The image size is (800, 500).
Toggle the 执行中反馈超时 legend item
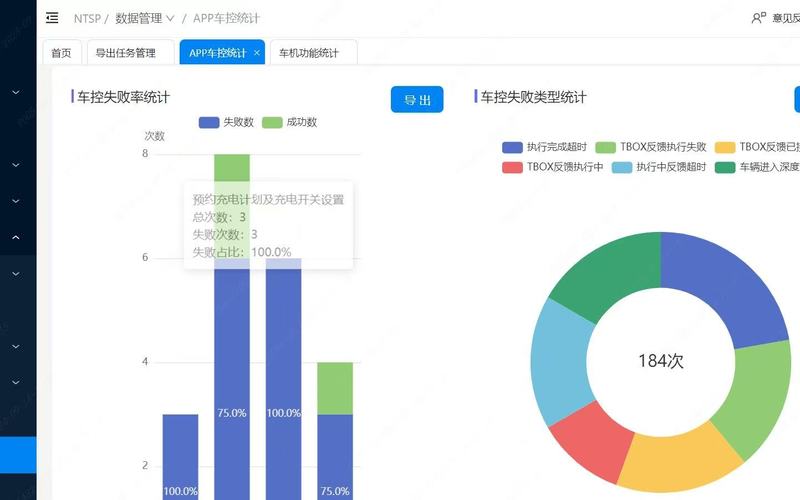click(x=659, y=167)
